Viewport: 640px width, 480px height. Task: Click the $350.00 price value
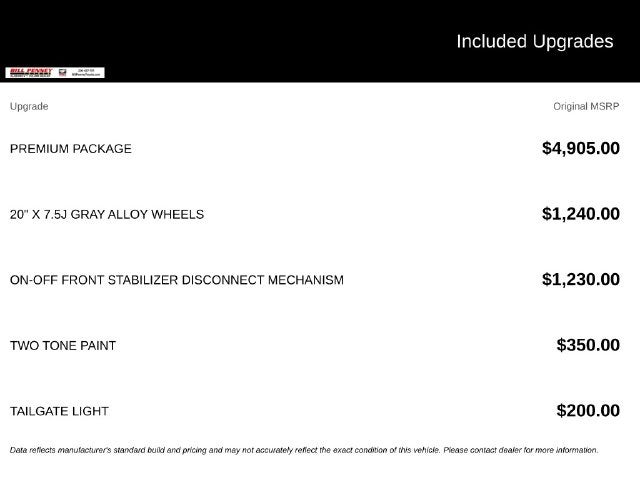[588, 345]
